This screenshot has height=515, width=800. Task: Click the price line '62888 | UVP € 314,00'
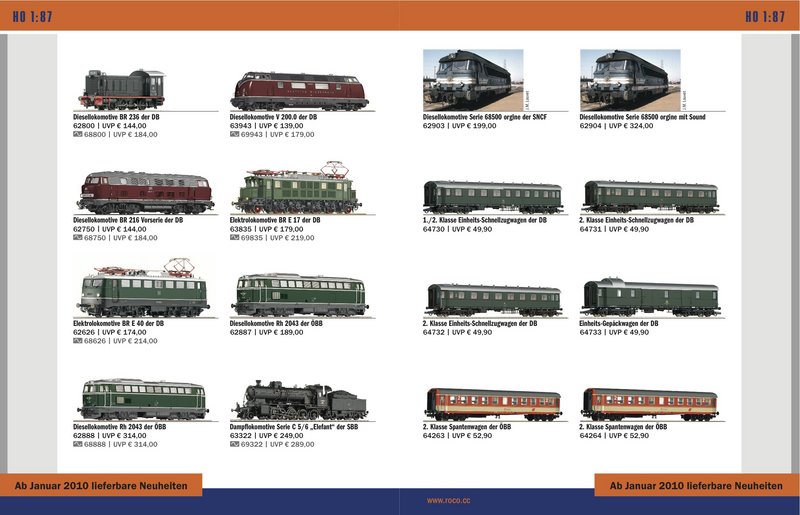point(110,435)
